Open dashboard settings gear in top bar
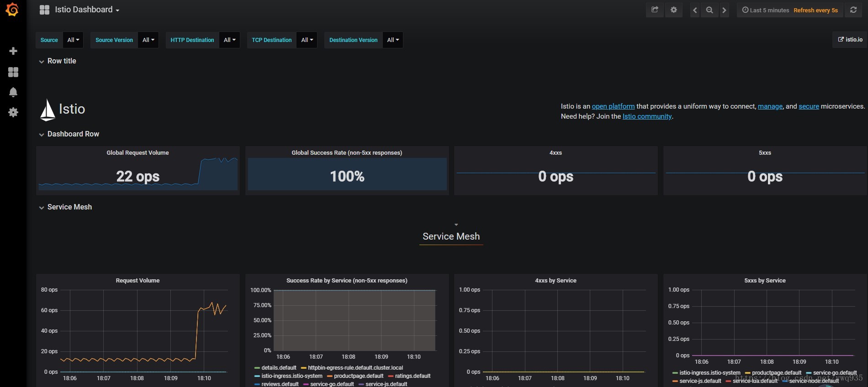The height and width of the screenshot is (387, 868). (x=673, y=10)
